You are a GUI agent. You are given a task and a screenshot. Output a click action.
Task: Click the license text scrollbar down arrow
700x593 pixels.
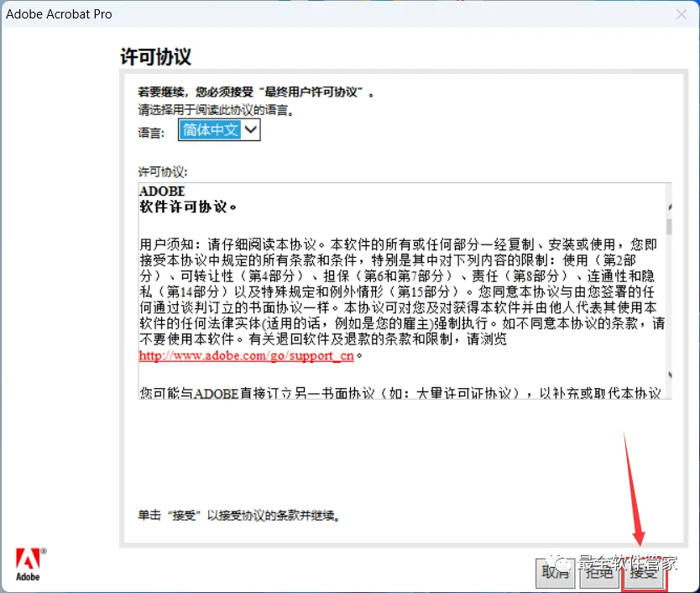coord(669,375)
